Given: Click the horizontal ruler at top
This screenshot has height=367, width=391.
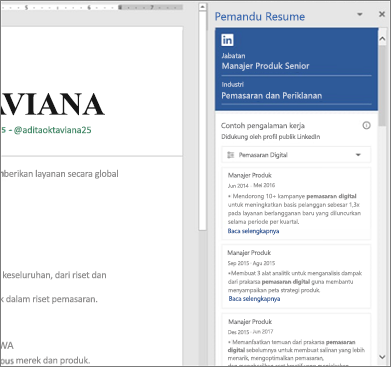Looking at the screenshot, I should point(92,7).
